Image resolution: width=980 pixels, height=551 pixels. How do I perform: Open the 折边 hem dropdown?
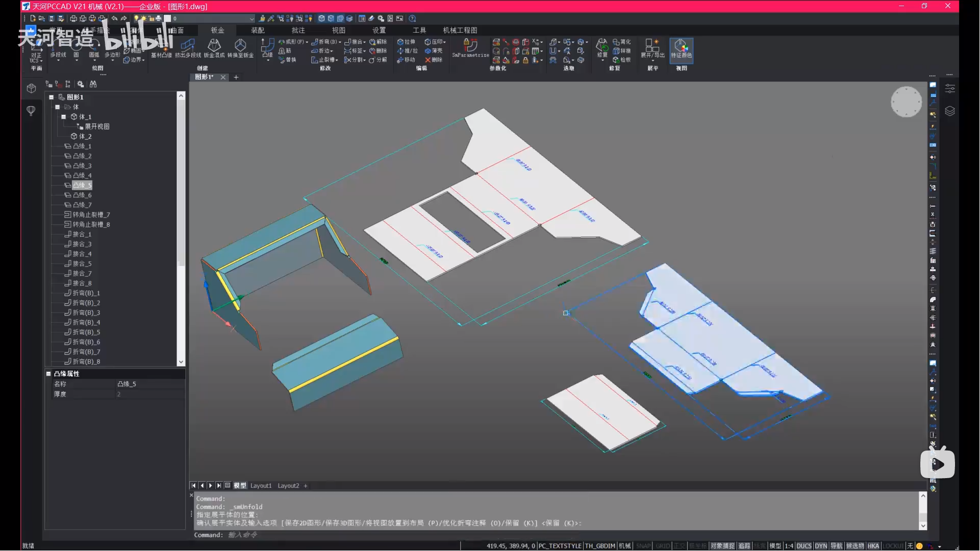(322, 51)
